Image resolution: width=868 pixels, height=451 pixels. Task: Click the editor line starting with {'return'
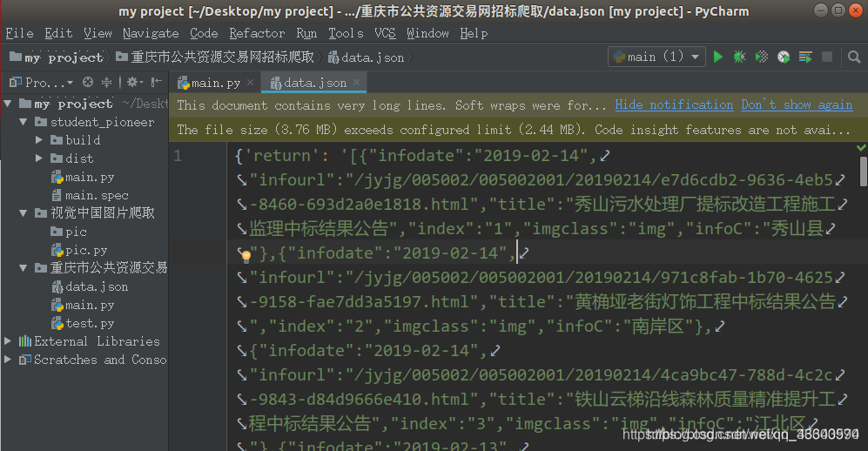422,156
